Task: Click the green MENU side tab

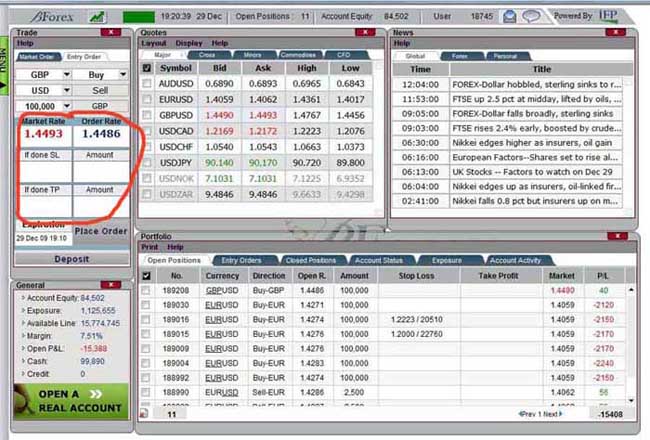Action: tap(3, 66)
